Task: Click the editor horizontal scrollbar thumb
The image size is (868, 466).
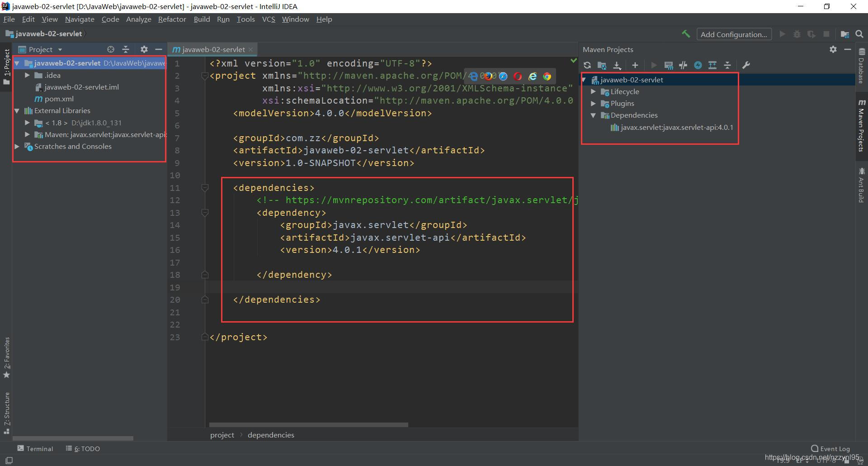Action: [x=309, y=425]
